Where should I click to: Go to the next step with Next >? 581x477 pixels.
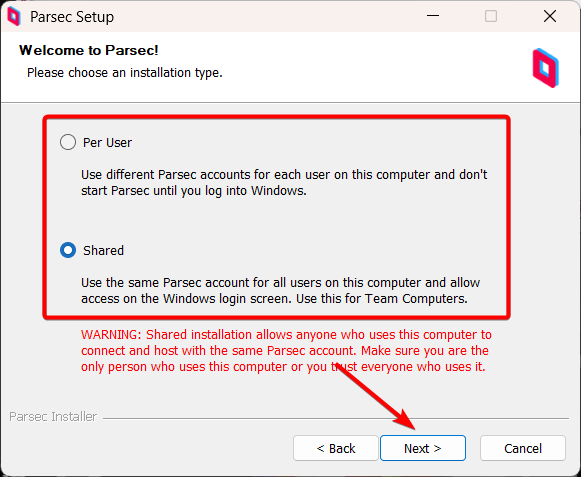423,448
